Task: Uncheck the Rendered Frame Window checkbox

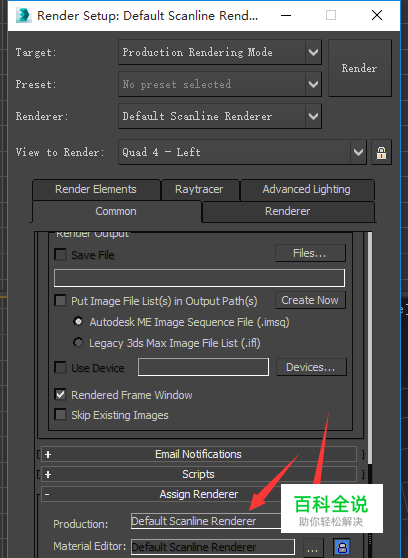Action: point(60,395)
